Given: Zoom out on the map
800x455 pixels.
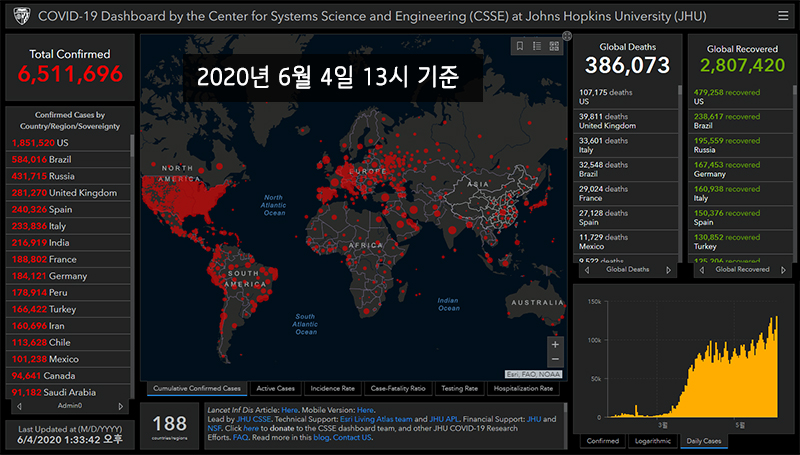Looking at the screenshot, I should coord(555,359).
